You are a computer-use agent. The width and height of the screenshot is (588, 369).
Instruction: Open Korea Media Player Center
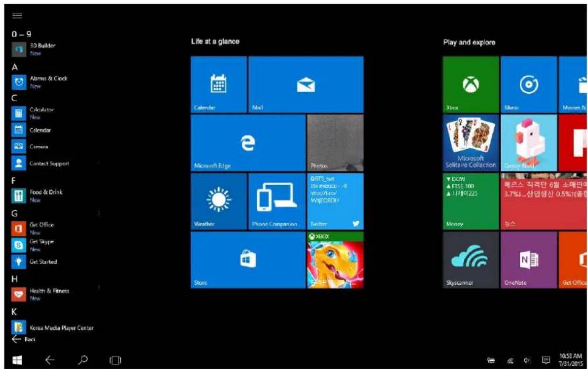[53, 328]
